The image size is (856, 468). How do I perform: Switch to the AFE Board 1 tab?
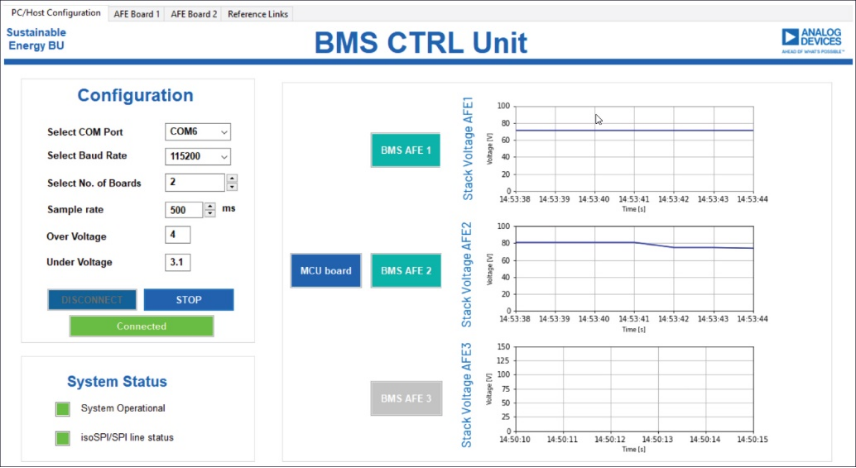(136, 14)
